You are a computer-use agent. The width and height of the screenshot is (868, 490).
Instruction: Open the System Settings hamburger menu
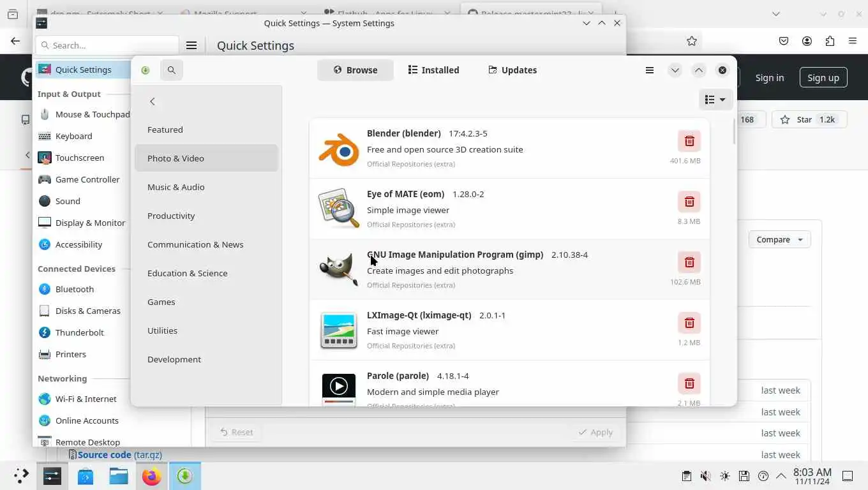pos(191,45)
